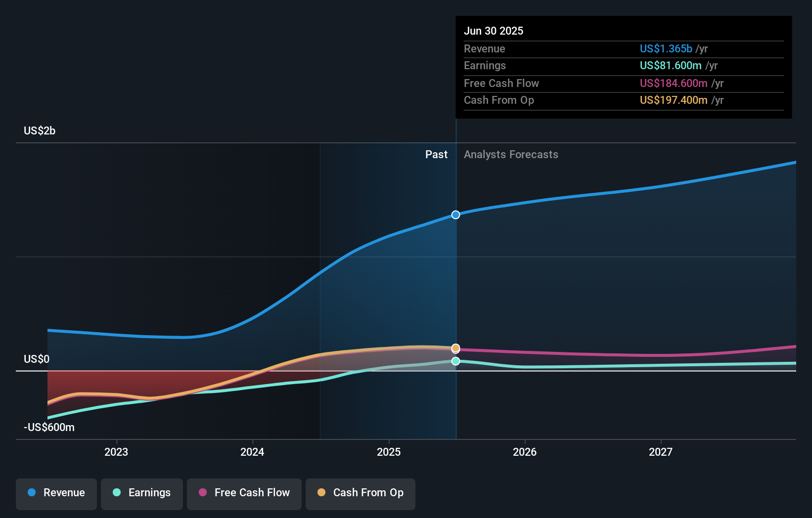The width and height of the screenshot is (812, 518).
Task: Hide the Earnings series via its legend
Action: tap(142, 493)
